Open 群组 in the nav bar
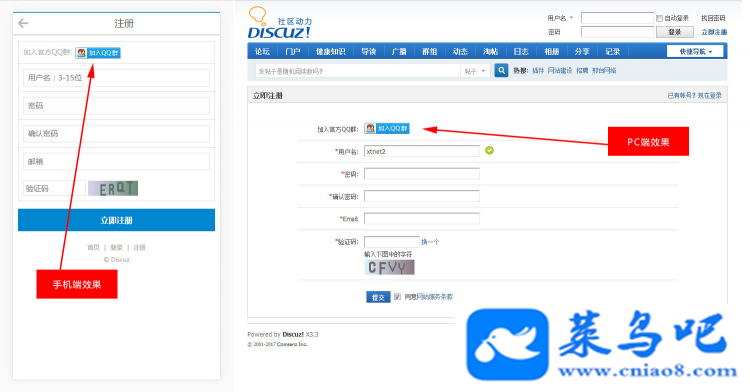This screenshot has height=392, width=750. [x=430, y=52]
